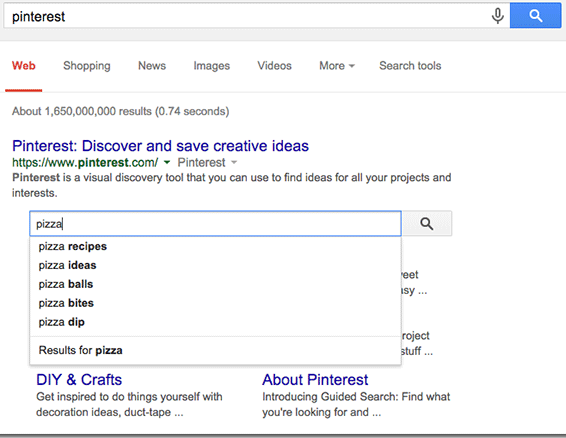This screenshot has height=438, width=566.
Task: Select the suggestion pizza ideas
Action: pos(215,265)
